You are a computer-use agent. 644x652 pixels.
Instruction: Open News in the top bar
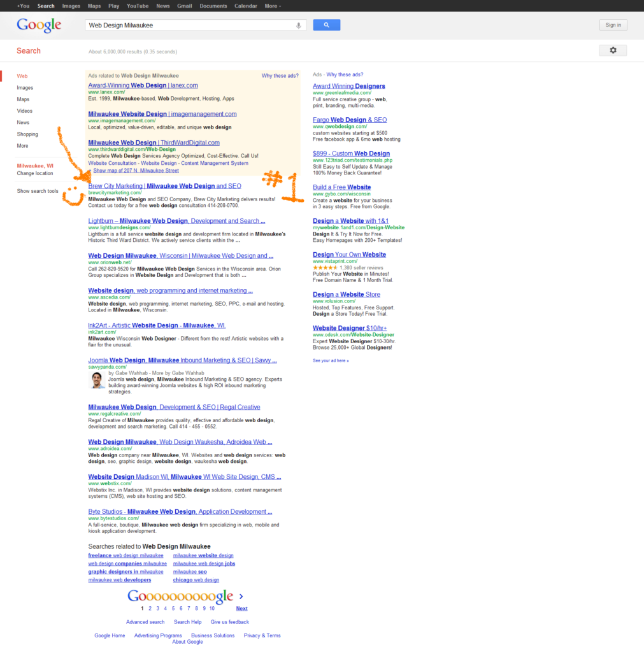click(162, 6)
